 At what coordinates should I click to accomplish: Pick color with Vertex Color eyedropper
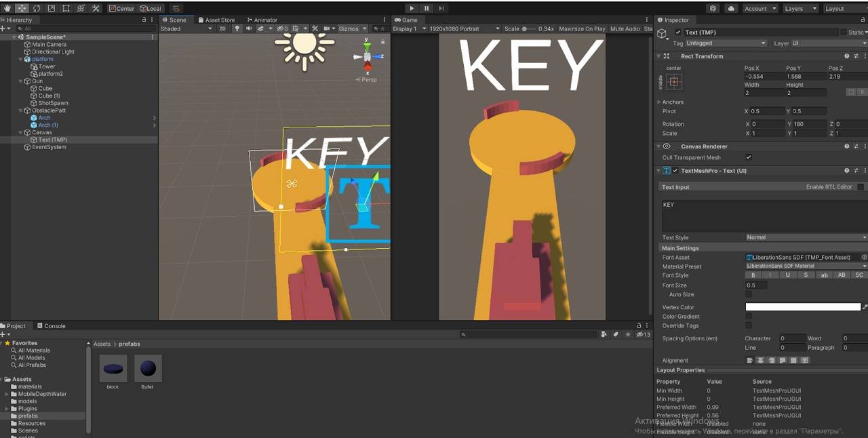[x=865, y=307]
